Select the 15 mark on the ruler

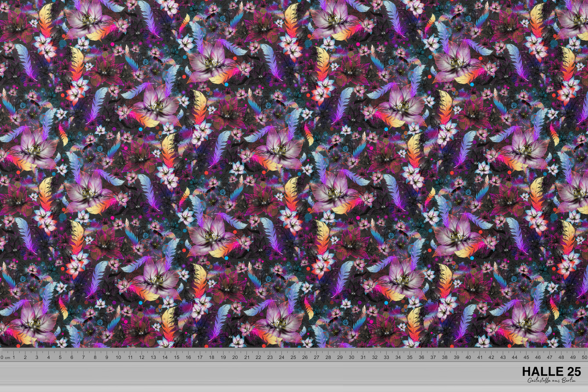tap(177, 357)
